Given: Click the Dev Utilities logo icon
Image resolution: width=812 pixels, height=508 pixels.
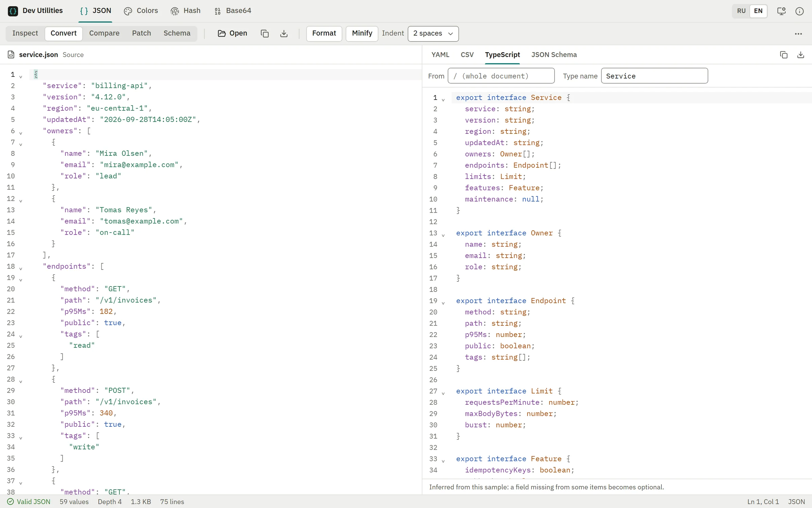Looking at the screenshot, I should tap(13, 11).
